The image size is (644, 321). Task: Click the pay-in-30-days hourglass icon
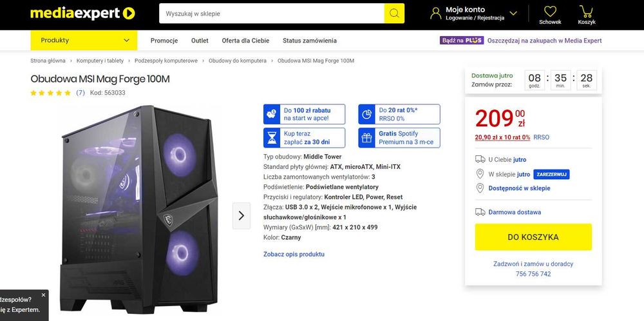point(272,137)
